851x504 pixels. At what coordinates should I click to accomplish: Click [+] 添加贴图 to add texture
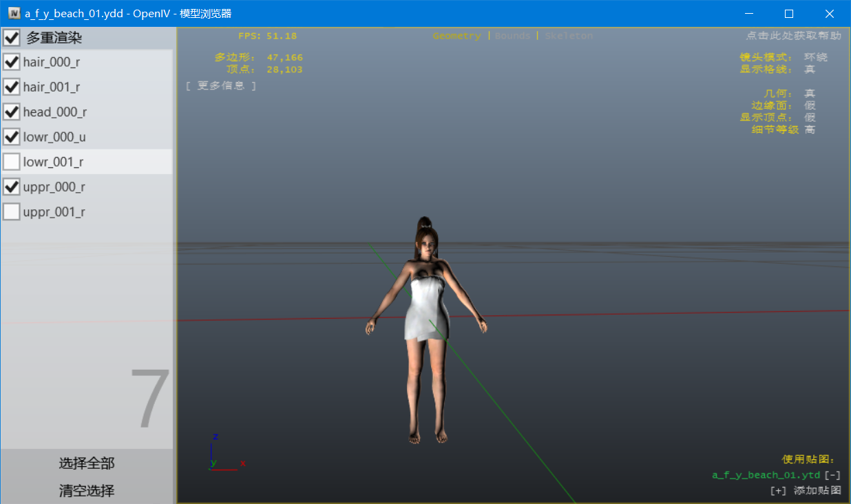pos(806,491)
